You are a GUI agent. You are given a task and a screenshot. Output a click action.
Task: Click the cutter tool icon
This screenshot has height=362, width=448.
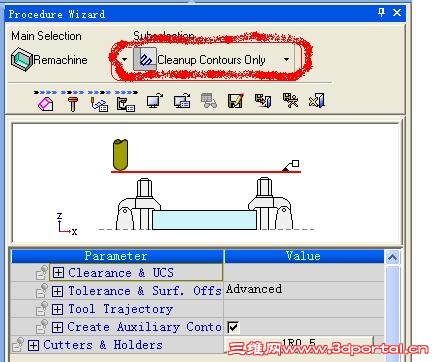(73, 104)
